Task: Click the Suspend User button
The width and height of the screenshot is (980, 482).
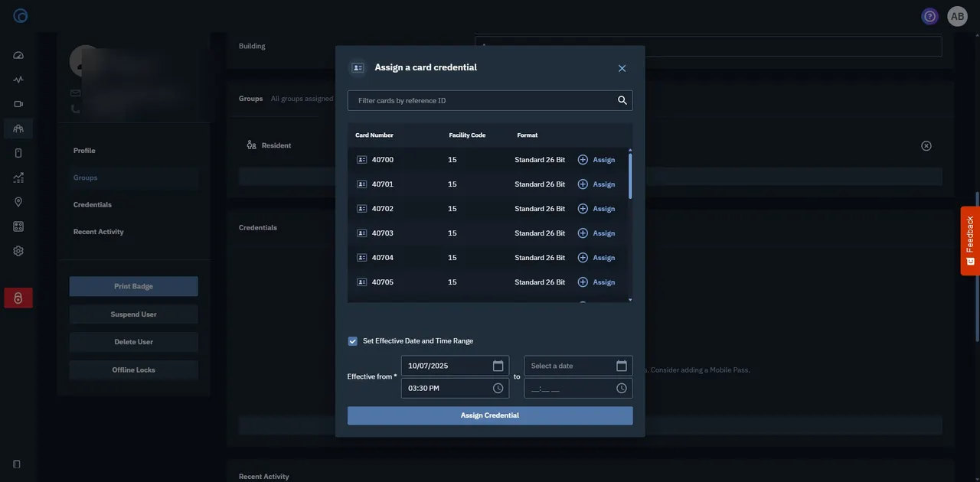Action: click(x=134, y=314)
